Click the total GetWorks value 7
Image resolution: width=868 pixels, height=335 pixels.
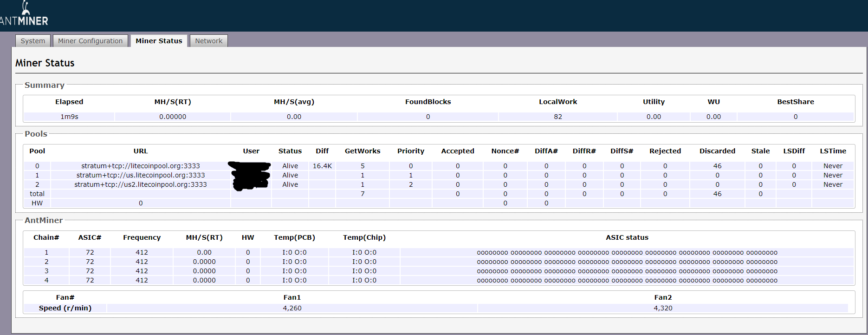point(363,194)
